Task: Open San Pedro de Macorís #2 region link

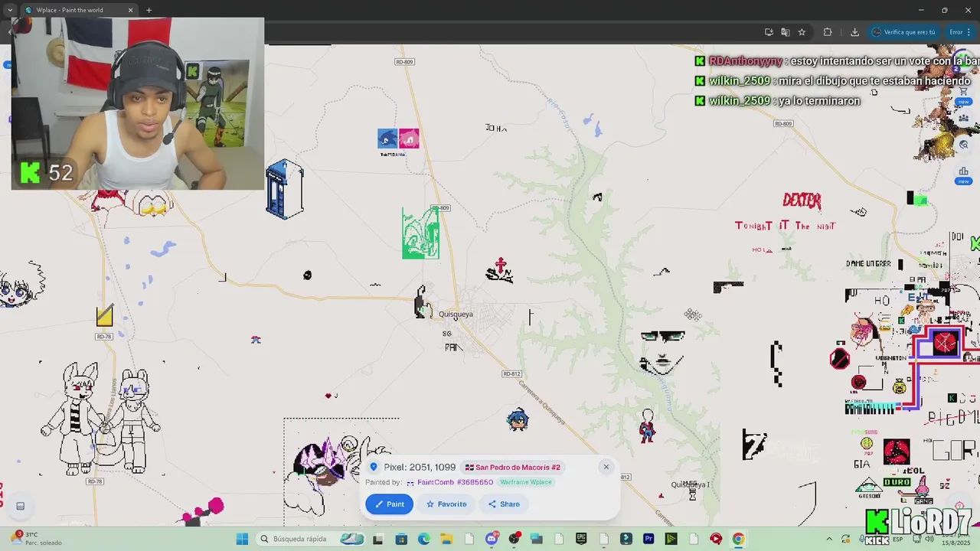Action: [514, 467]
